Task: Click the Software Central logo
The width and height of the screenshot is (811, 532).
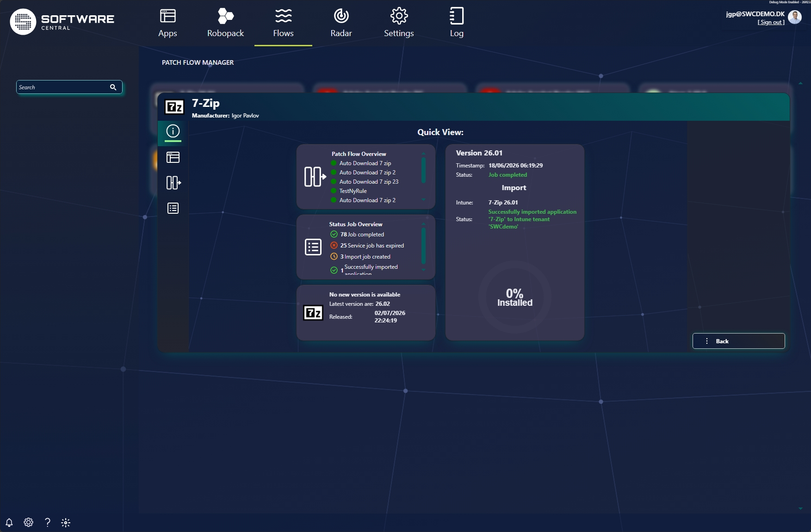Action: click(x=62, y=21)
